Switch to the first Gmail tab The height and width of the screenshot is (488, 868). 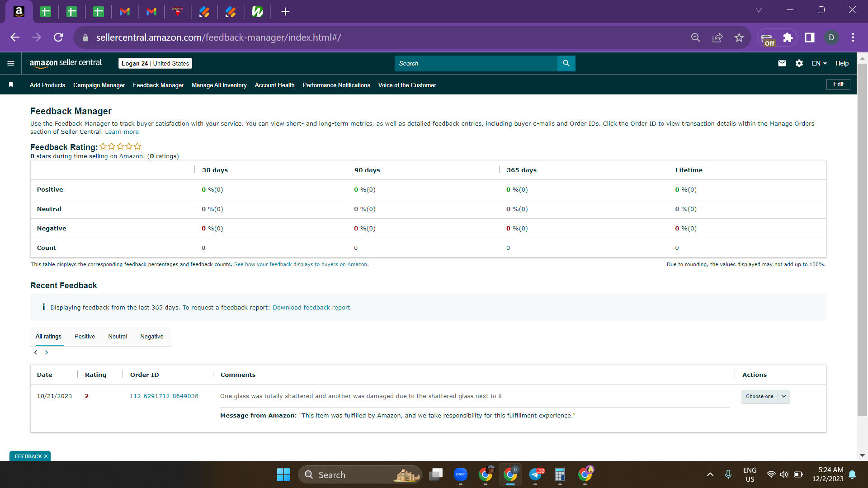125,12
